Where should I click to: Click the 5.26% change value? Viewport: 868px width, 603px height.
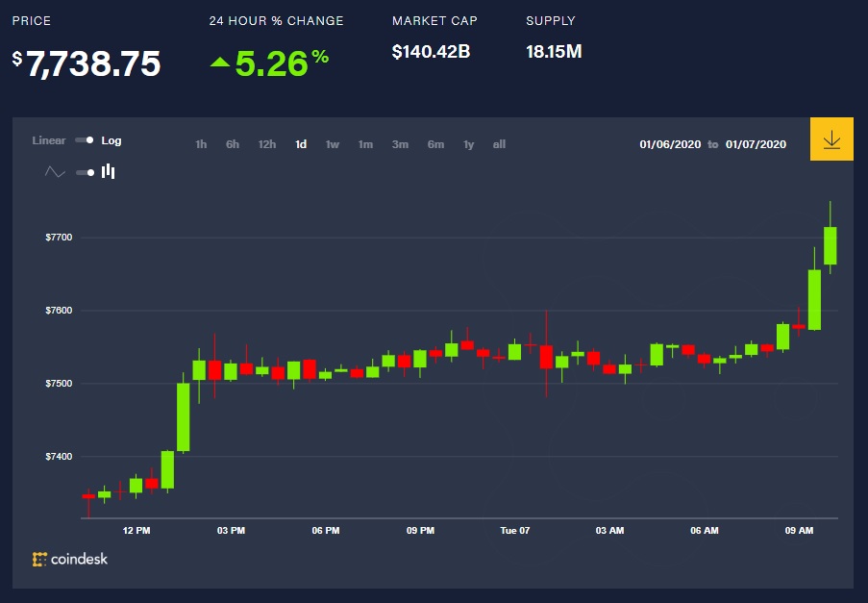[282, 63]
